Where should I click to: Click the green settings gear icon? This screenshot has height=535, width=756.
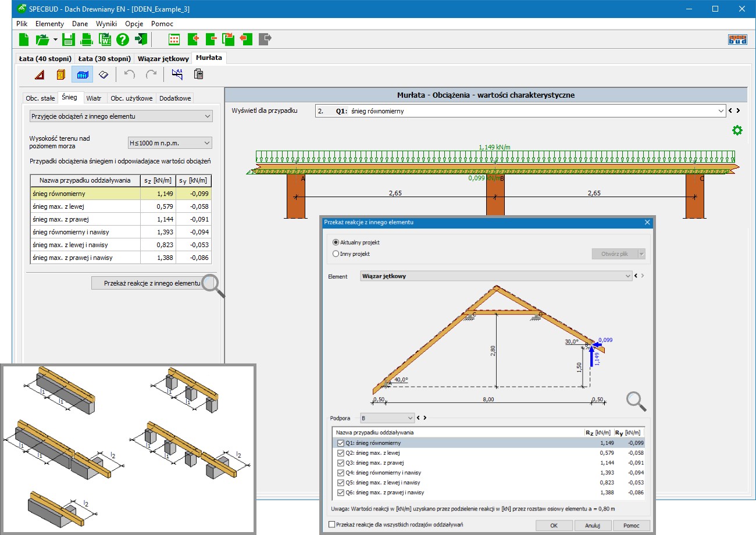pos(737,130)
